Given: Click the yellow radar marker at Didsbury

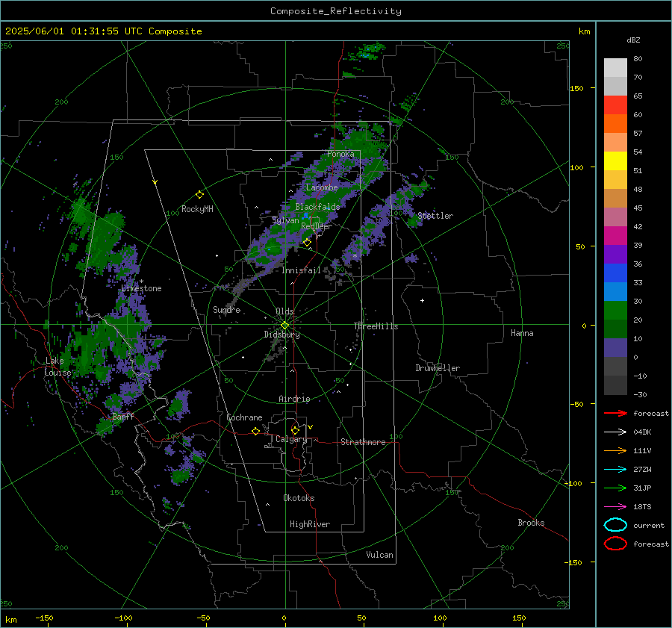Looking at the screenshot, I should pos(285,326).
